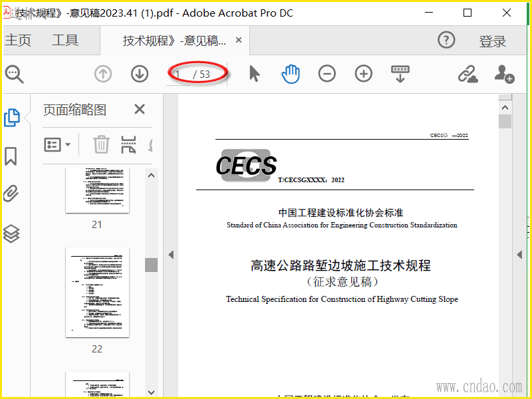This screenshot has height=399, width=532.
Task: Close the 技术规程 document tab
Action: pyautogui.click(x=239, y=40)
